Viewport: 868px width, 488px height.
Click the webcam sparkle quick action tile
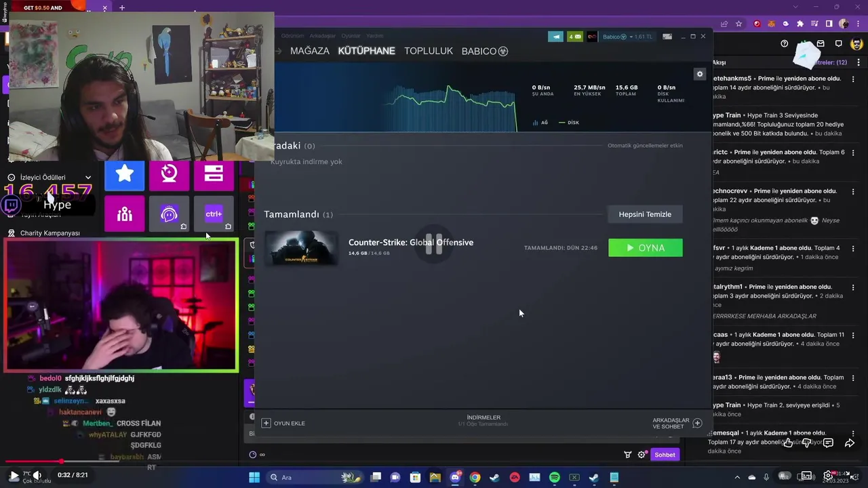click(170, 174)
